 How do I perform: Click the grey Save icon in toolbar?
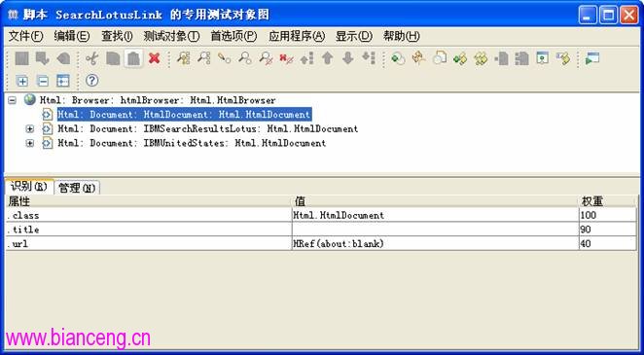[21, 58]
